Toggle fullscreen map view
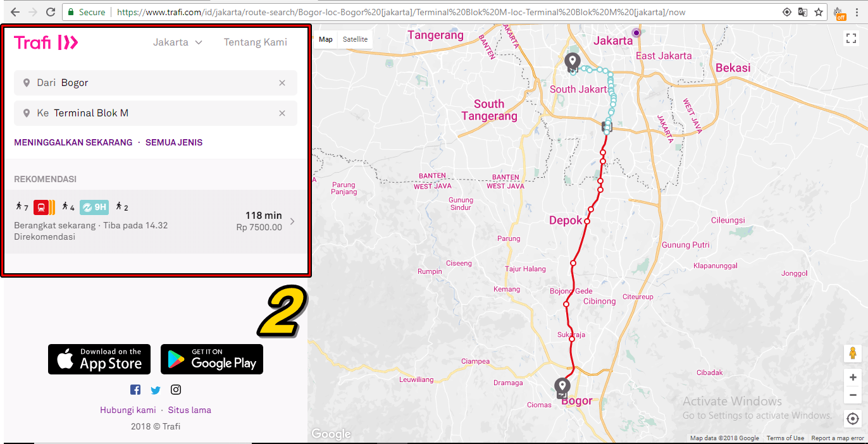The image size is (868, 444). click(x=851, y=39)
